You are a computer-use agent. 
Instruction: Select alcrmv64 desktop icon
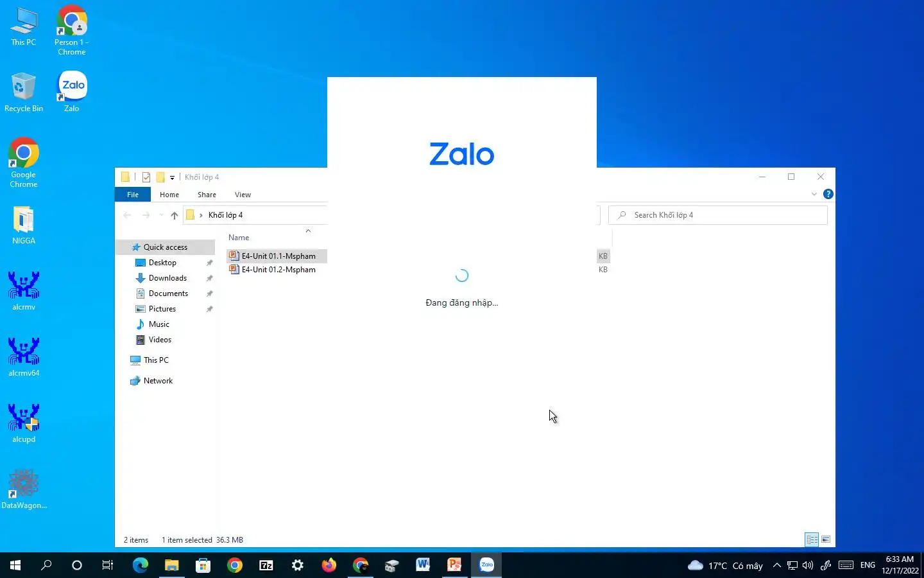24,357
